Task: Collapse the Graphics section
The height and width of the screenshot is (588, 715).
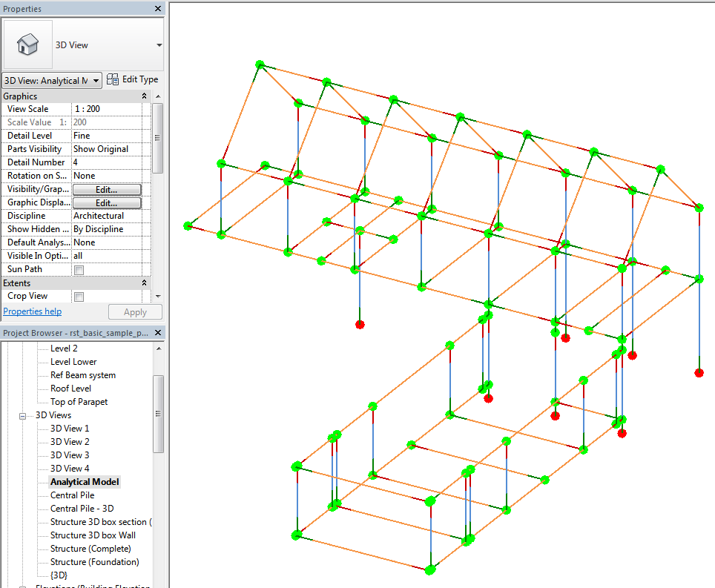Action: click(144, 96)
